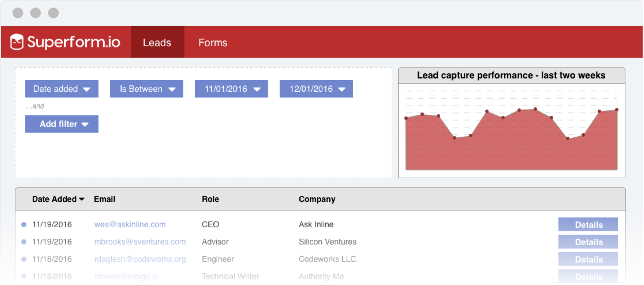Click the Email column header

pos(104,199)
